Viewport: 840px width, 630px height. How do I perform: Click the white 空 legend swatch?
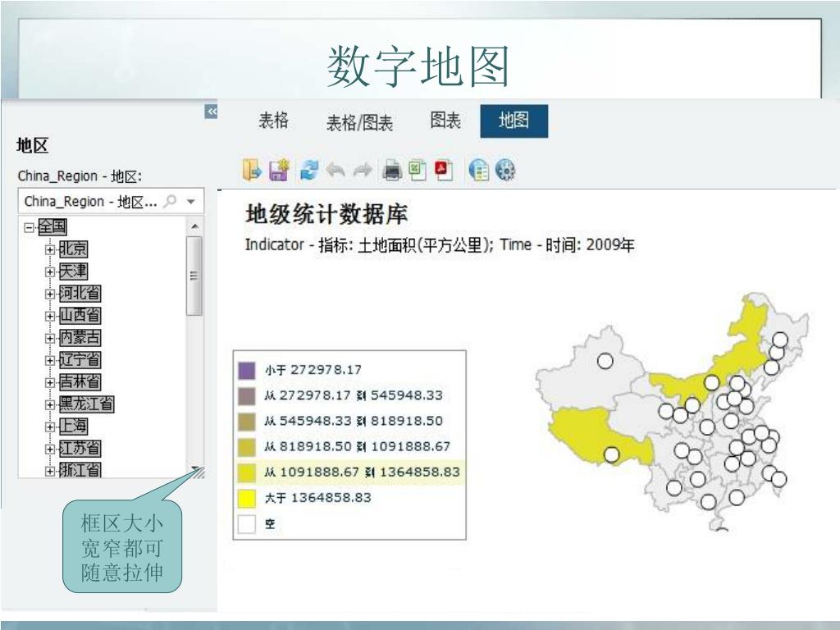click(246, 524)
